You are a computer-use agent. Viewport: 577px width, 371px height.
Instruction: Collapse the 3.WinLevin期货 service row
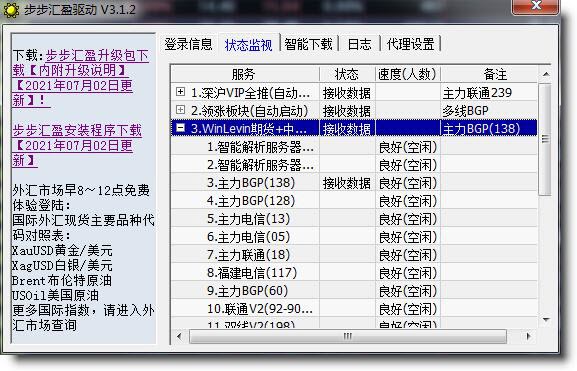click(x=180, y=128)
